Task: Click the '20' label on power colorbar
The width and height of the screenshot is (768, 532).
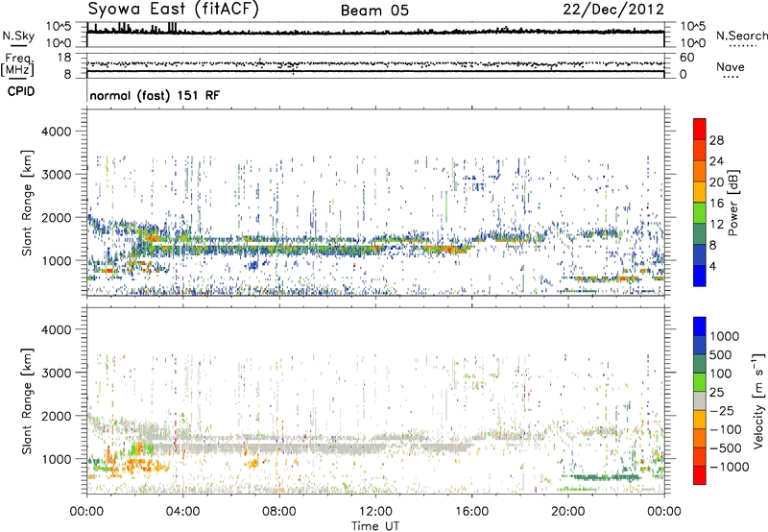Action: coord(716,182)
